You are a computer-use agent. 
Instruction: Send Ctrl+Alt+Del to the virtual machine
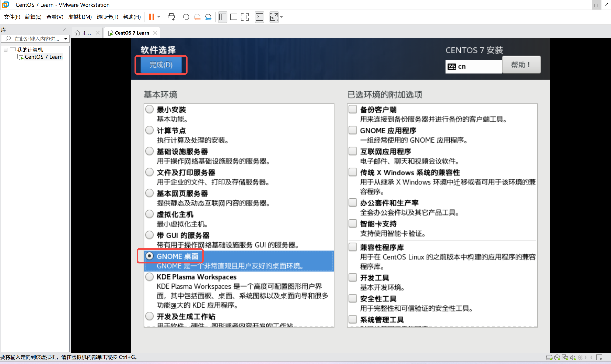tap(171, 17)
